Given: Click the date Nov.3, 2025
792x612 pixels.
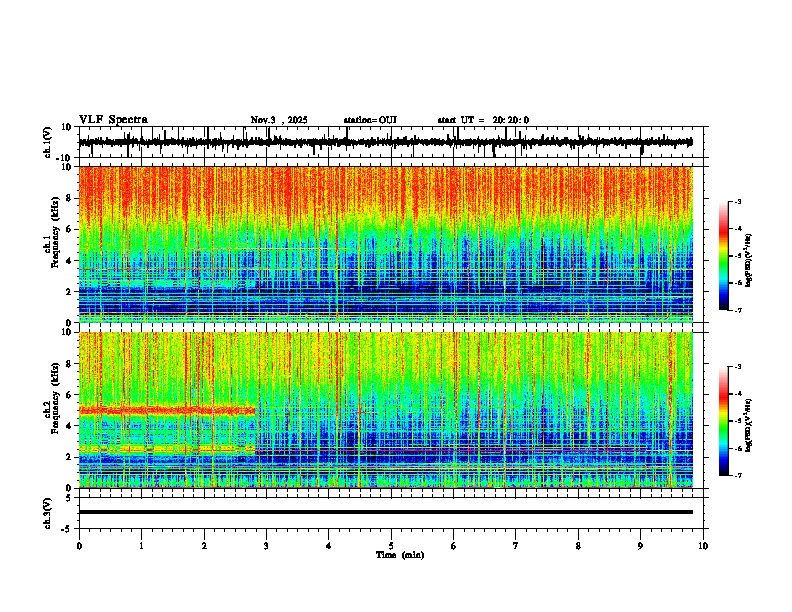Looking at the screenshot, I should (x=279, y=120).
